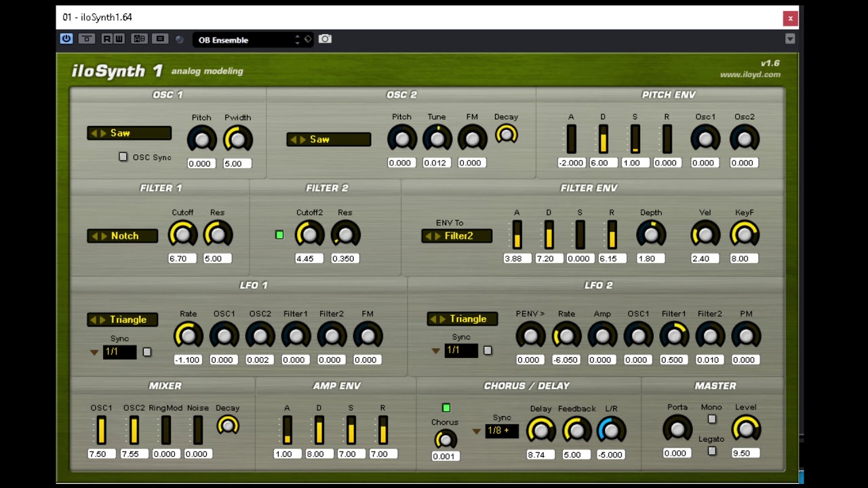Click the OSC 2 Saw waveform label
This screenshot has width=868, height=488.
click(319, 140)
